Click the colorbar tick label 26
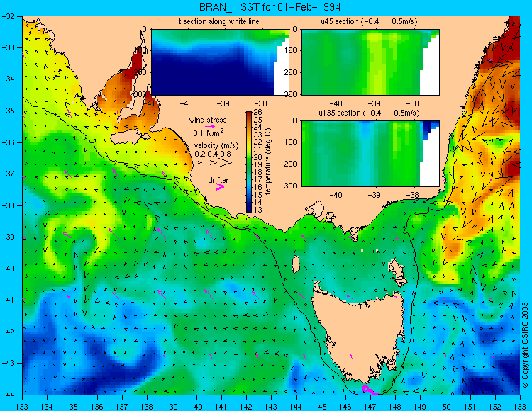 (258, 113)
